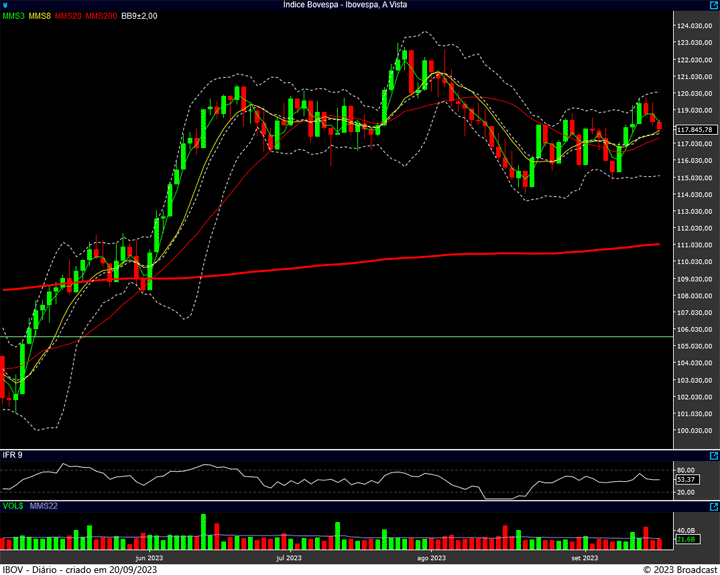Click the ago 2023 date on the time axis

click(x=430, y=557)
